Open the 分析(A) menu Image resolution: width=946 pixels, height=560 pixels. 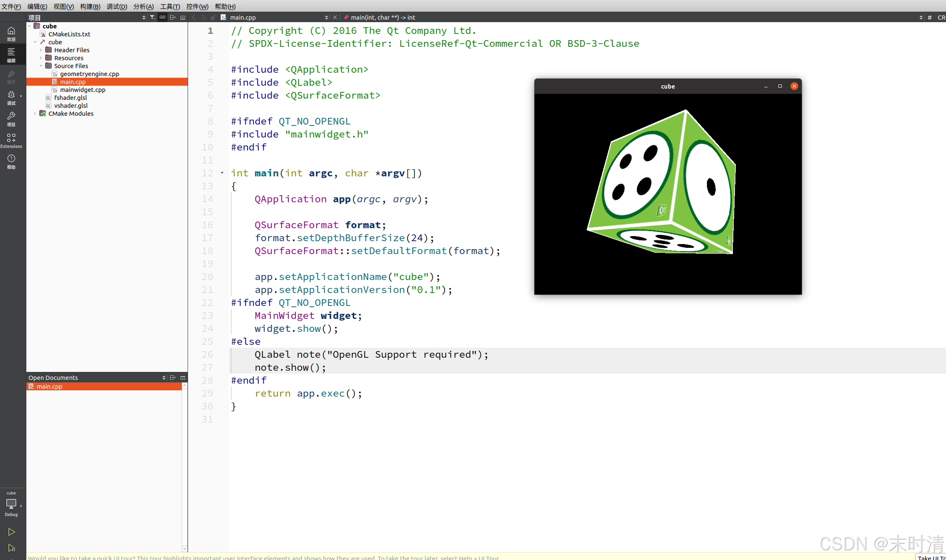[143, 6]
